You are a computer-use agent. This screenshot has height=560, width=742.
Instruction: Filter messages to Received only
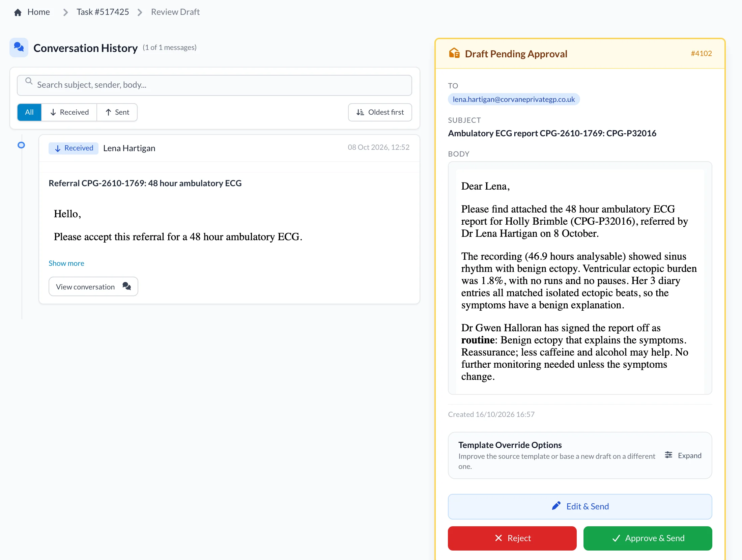tap(69, 112)
